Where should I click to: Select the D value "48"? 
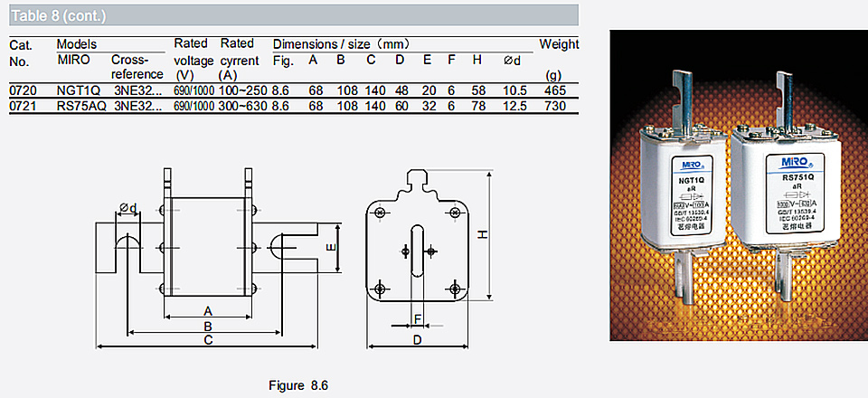[x=401, y=90]
